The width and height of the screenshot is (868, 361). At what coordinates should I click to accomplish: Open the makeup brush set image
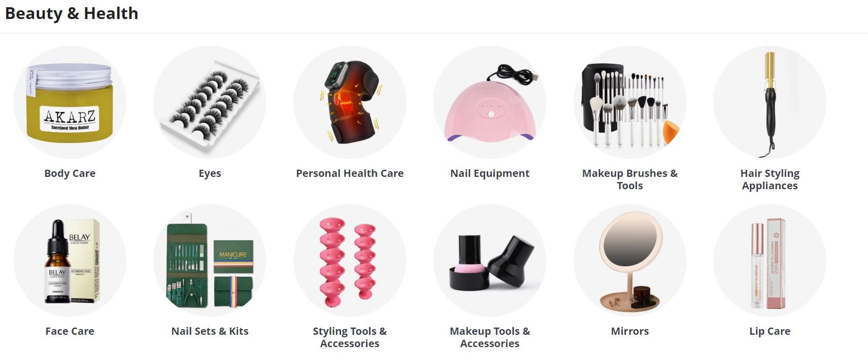[630, 102]
